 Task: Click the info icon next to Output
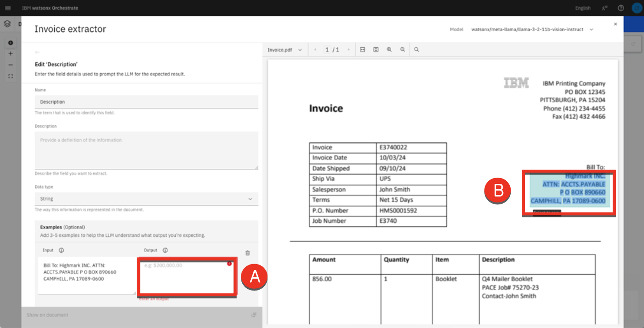165,250
